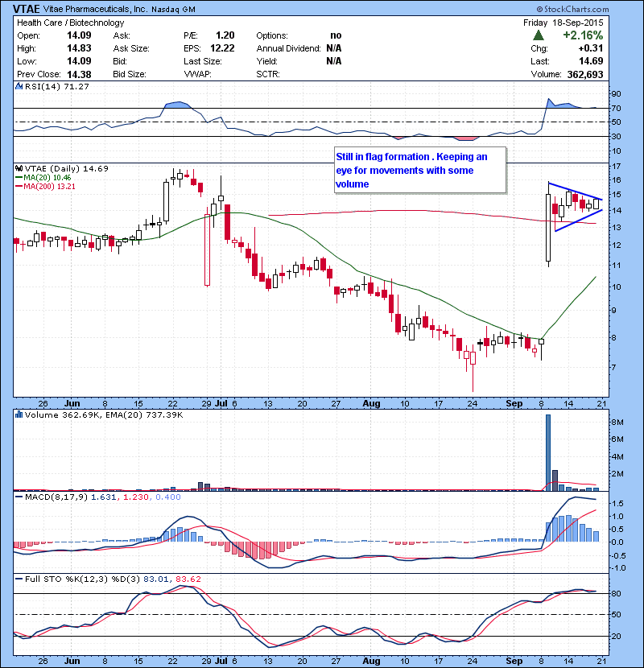
Task: Click the P/E value 1.20
Action: point(225,35)
